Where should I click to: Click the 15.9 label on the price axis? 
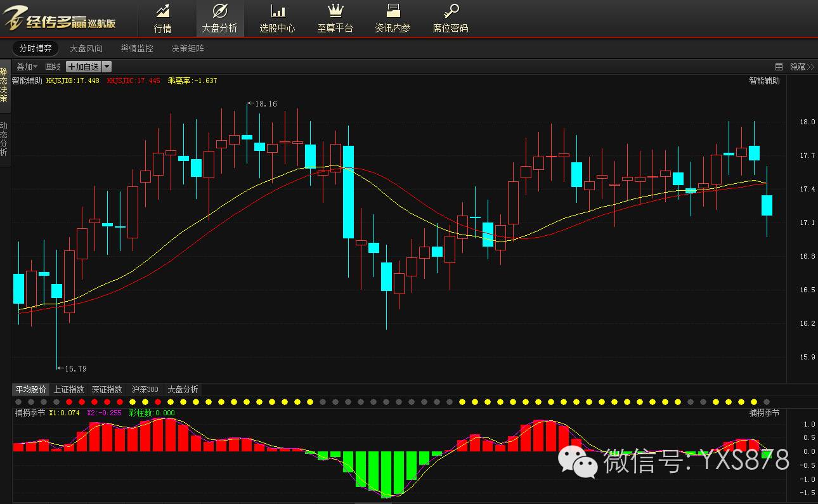tap(807, 357)
